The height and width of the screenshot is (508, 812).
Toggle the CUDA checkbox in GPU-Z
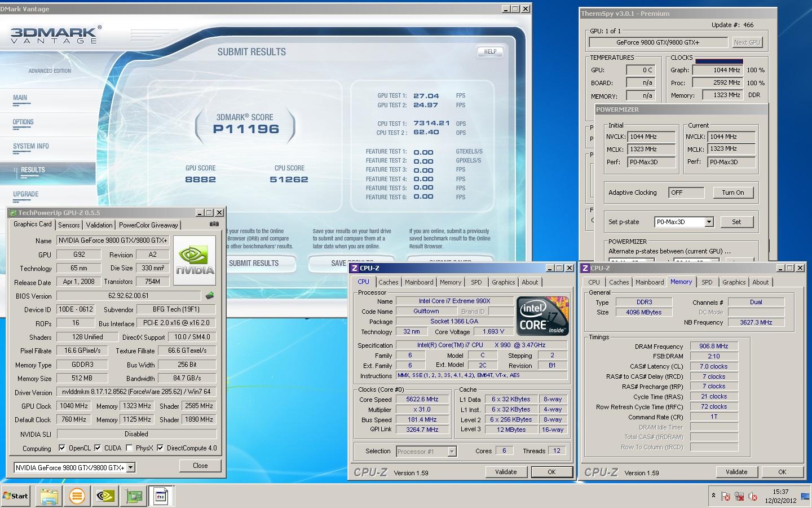pyautogui.click(x=98, y=448)
